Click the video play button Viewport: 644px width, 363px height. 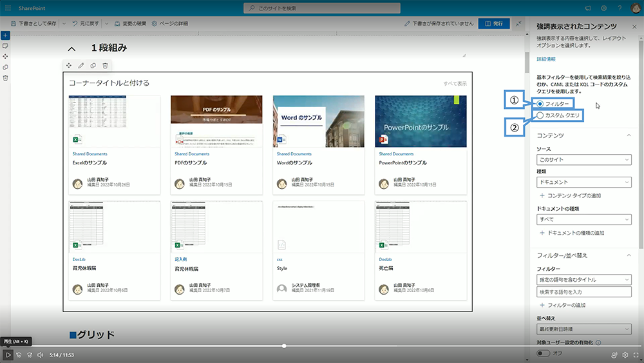point(8,355)
